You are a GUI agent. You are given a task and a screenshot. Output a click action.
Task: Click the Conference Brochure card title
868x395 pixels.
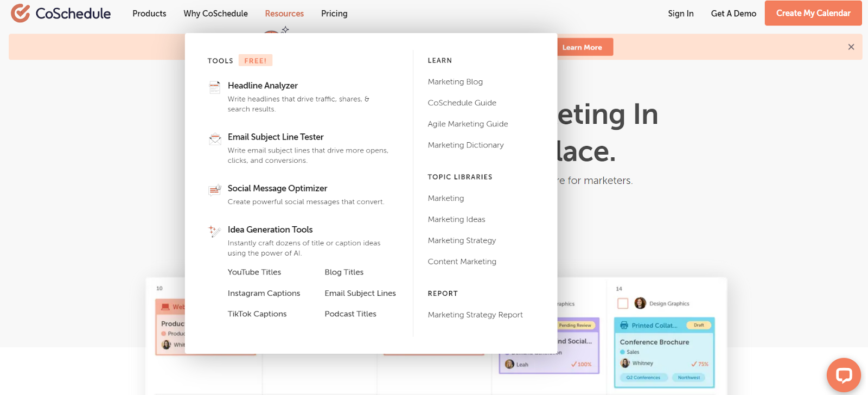coord(654,342)
